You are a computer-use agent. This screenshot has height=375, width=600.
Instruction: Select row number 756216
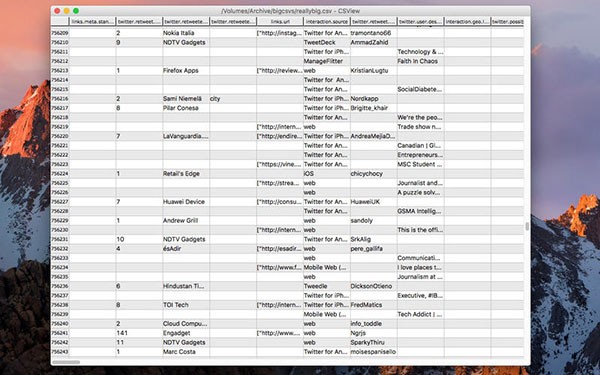tap(60, 99)
